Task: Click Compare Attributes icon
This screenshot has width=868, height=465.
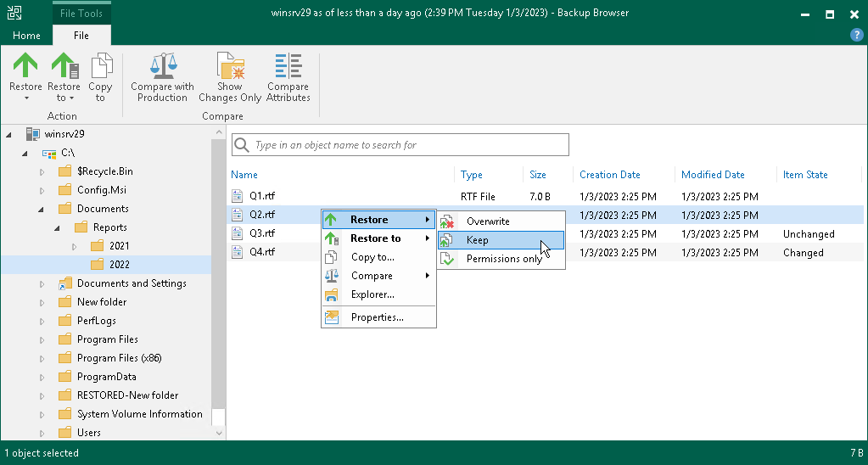Action: point(288,65)
